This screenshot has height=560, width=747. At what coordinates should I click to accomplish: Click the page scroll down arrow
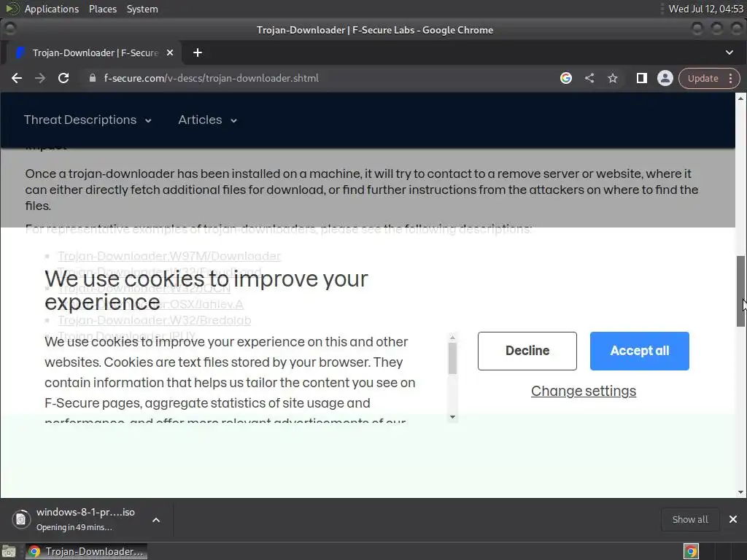pyautogui.click(x=741, y=492)
